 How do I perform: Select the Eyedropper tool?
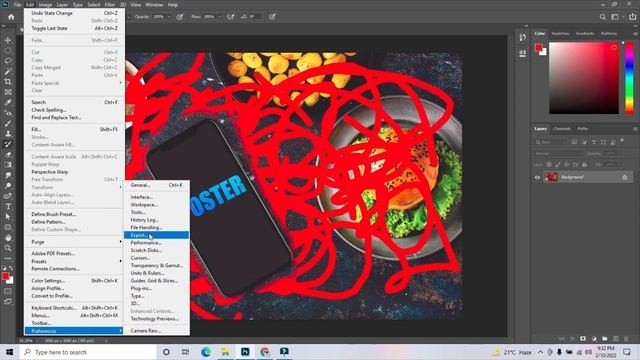[8, 102]
